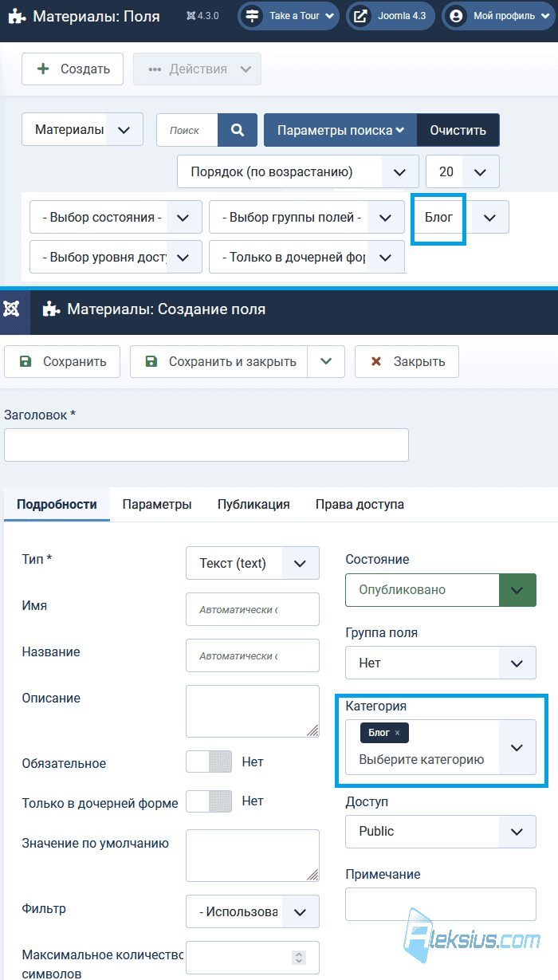Expand Параметры поиска filter options
This screenshot has width=558, height=980.
pyautogui.click(x=340, y=130)
